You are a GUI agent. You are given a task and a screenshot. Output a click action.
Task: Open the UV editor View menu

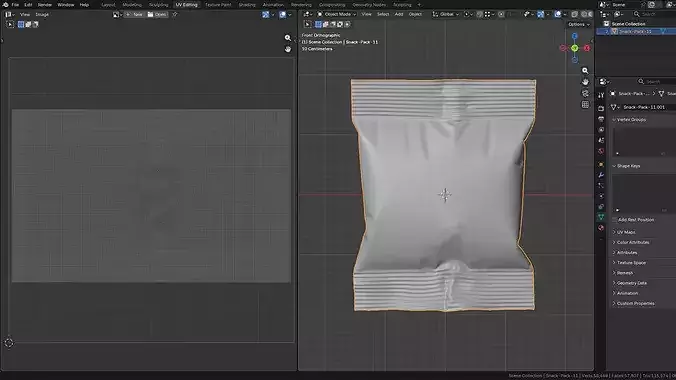pyautogui.click(x=25, y=14)
